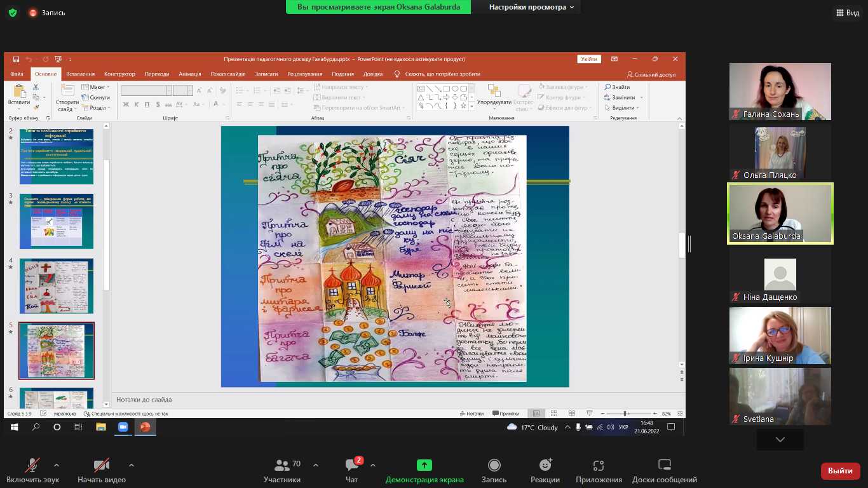868x488 pixels.
Task: Open the Zoom Chat panel
Action: pos(352,466)
